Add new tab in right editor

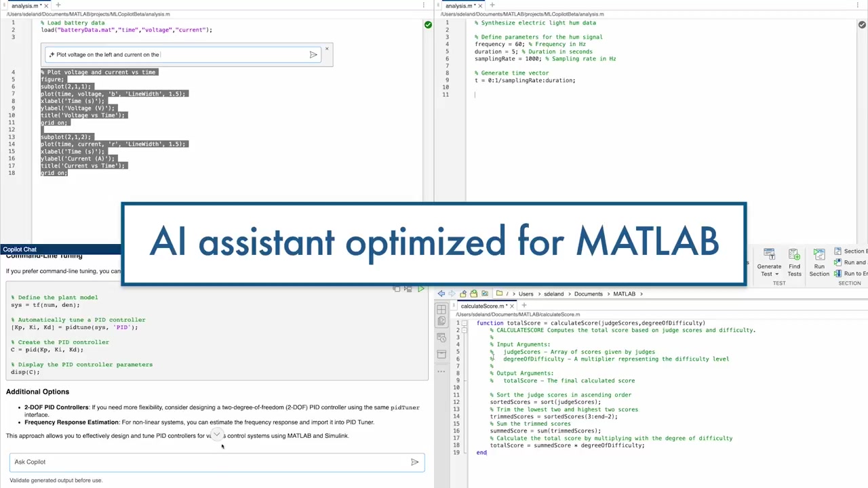pyautogui.click(x=493, y=5)
